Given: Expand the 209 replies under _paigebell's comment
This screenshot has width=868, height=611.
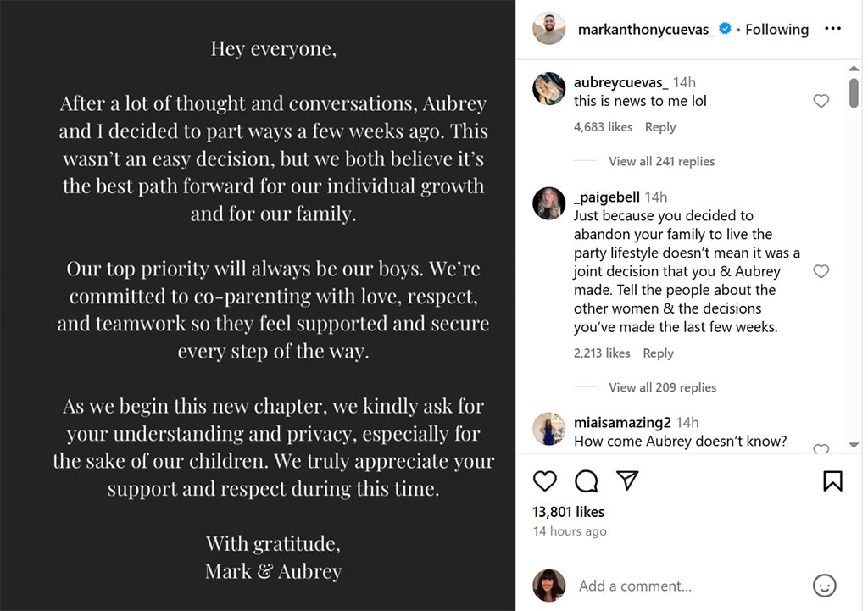Looking at the screenshot, I should point(662,387).
